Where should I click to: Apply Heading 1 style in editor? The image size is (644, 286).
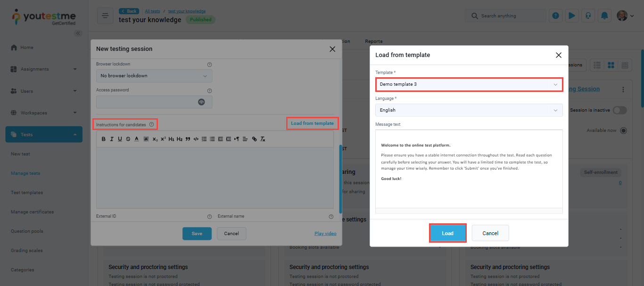click(172, 139)
